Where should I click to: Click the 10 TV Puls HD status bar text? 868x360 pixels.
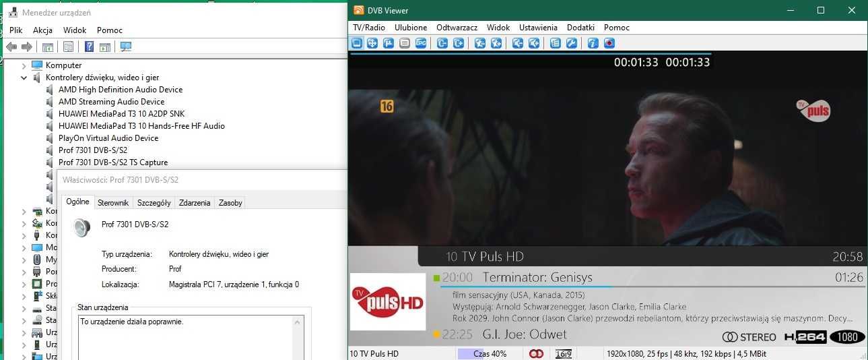[x=374, y=354]
